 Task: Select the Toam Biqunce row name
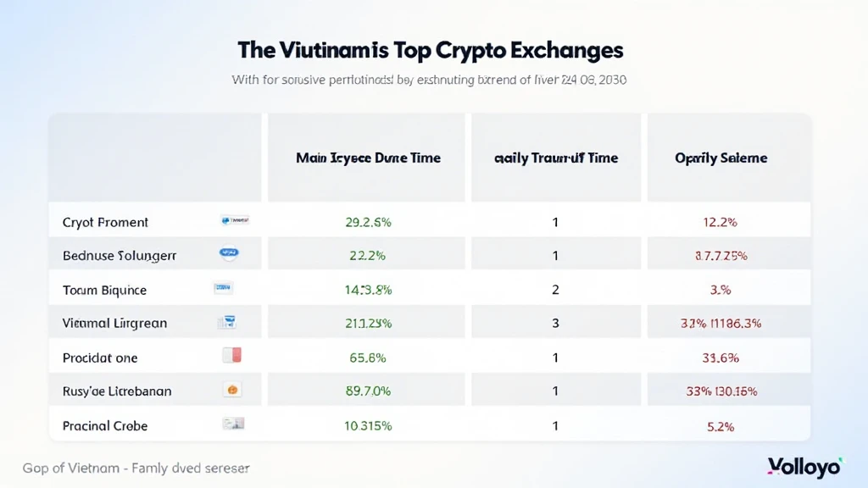click(x=104, y=290)
